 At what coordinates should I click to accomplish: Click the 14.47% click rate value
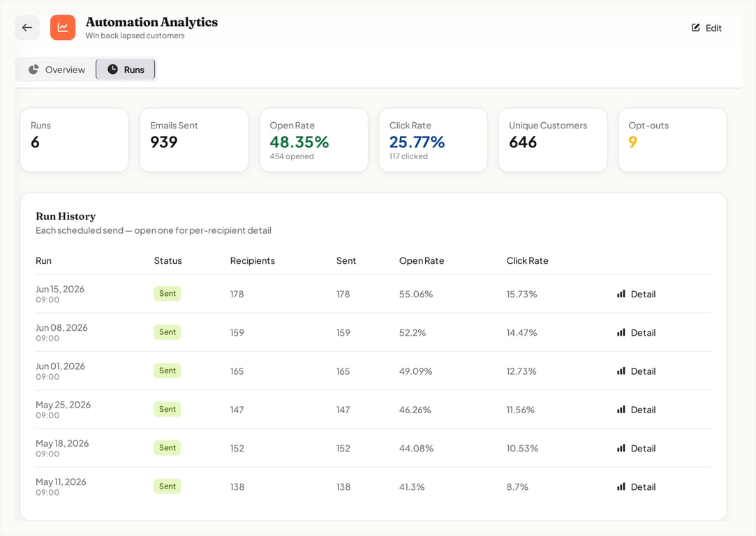(521, 333)
